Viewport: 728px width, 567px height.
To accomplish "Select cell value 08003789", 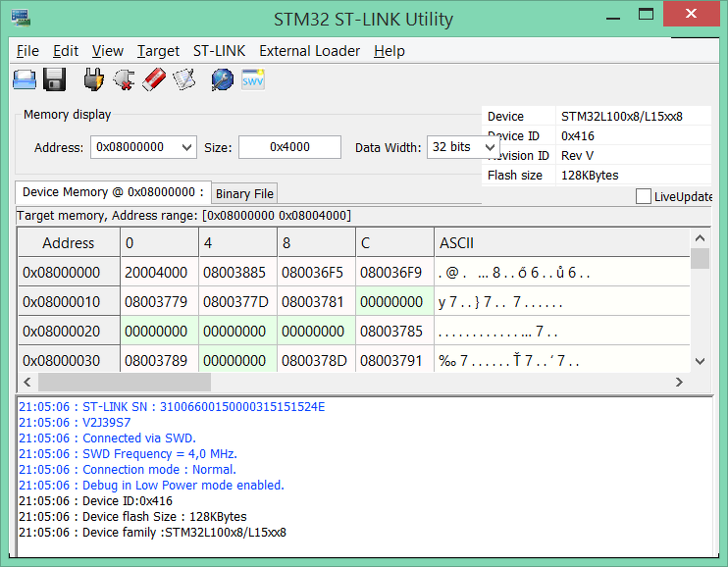I will pos(159,360).
